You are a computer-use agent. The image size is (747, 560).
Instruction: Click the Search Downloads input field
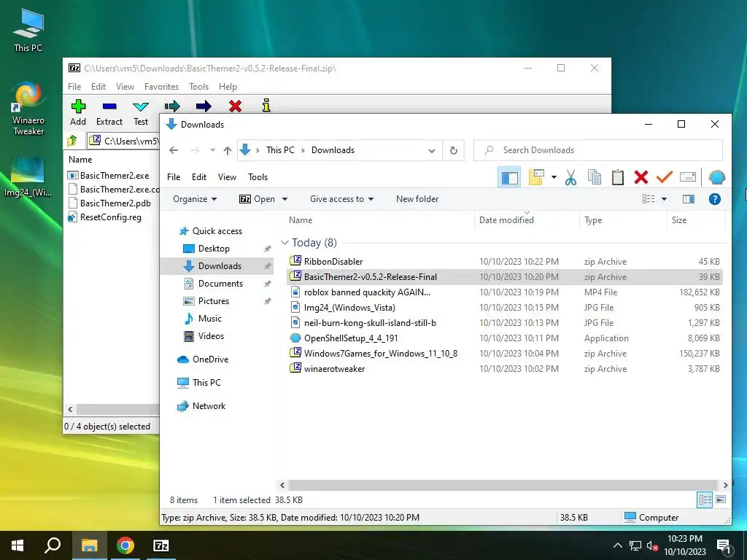(598, 150)
